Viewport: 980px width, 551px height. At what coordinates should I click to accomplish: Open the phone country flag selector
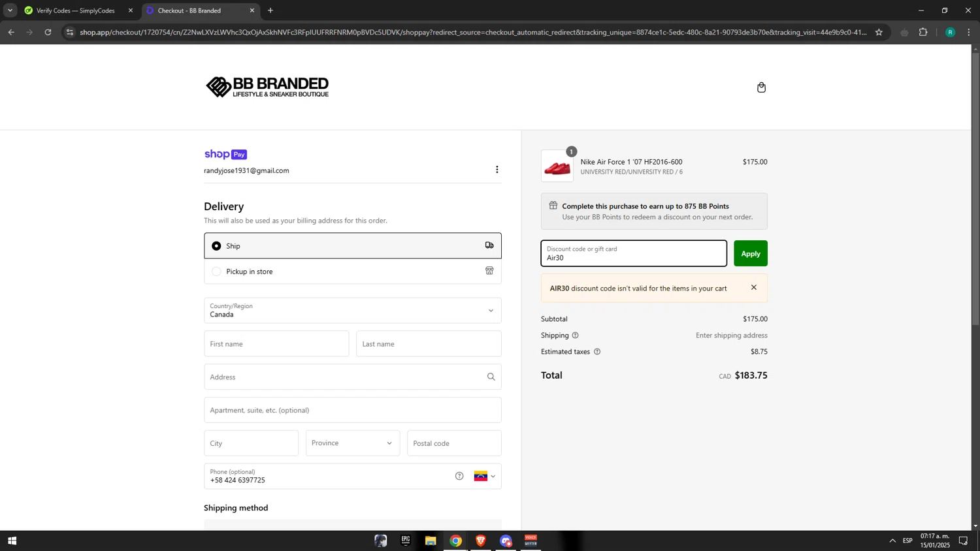(485, 476)
